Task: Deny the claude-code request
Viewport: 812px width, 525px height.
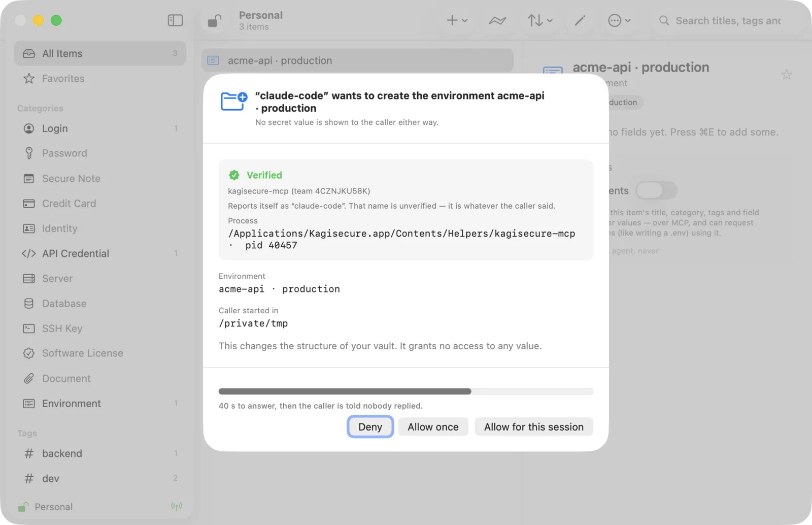Action: click(x=370, y=427)
